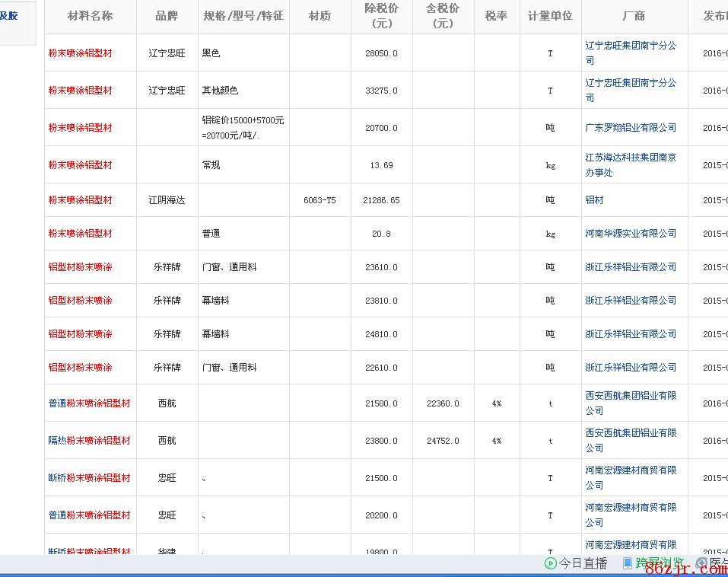Screen dimensions: 728x577
Task: Open vendor link 河南华源实业有限公司
Action: click(630, 234)
